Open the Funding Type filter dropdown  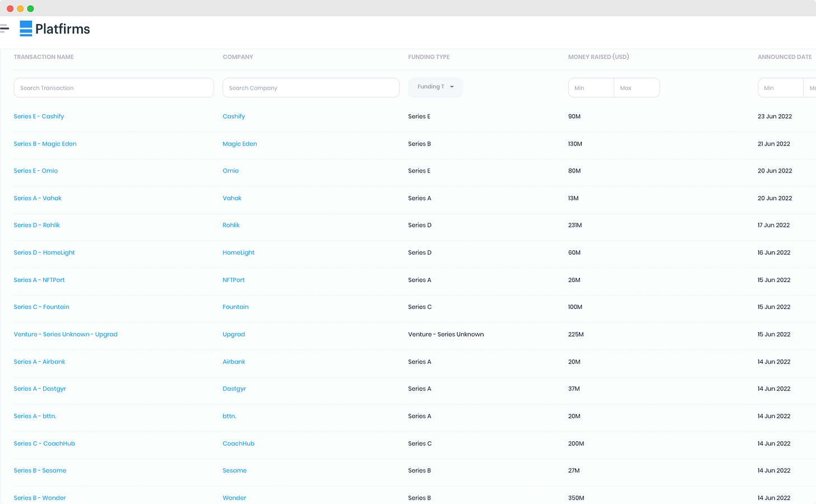(435, 87)
